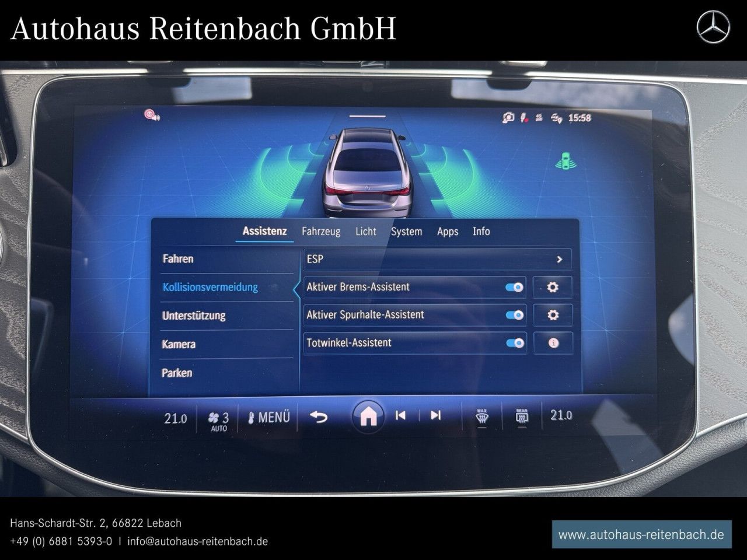Adjust left temperature 21.0

(x=175, y=418)
